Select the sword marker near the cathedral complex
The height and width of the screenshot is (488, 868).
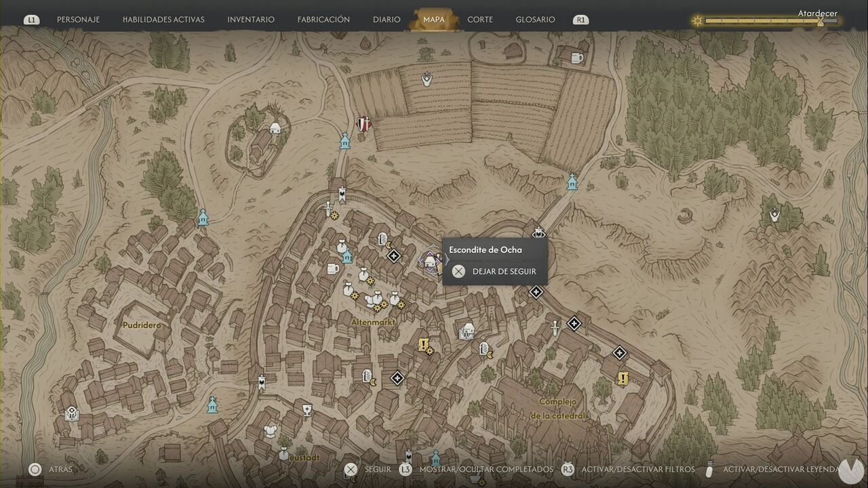tap(555, 328)
